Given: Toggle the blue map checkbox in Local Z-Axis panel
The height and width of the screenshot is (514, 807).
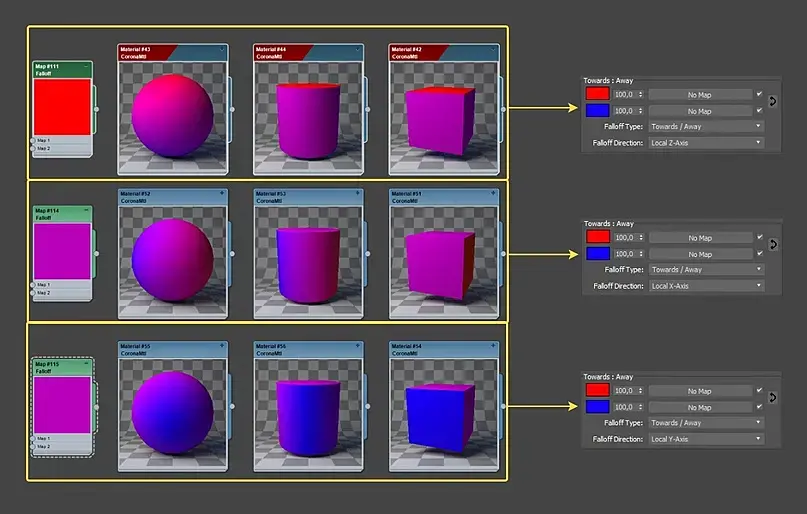Looking at the screenshot, I should 759,111.
